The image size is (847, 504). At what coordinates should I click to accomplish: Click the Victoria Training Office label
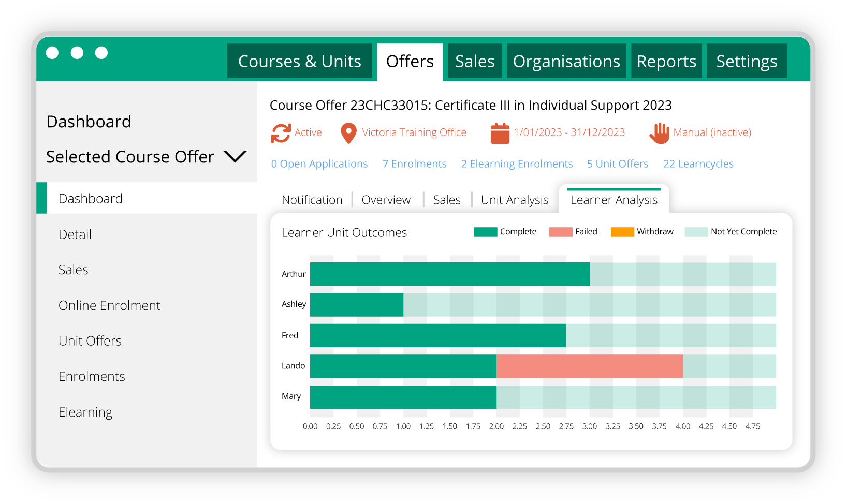pyautogui.click(x=414, y=132)
